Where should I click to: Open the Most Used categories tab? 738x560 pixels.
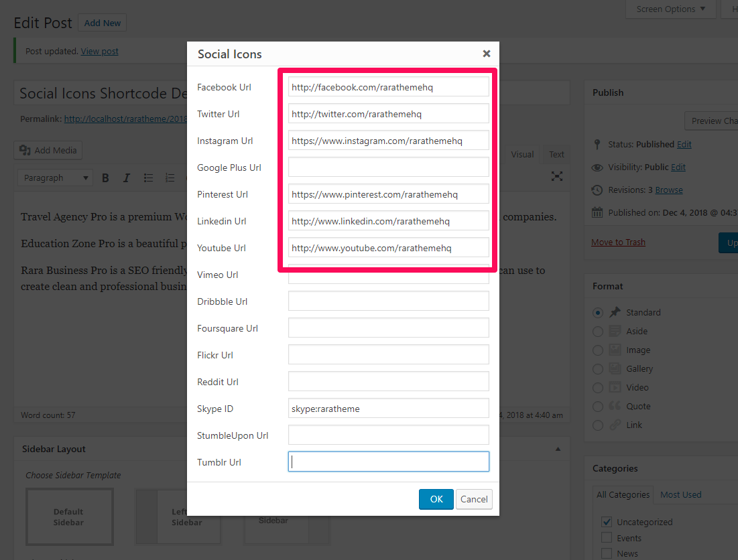point(680,494)
